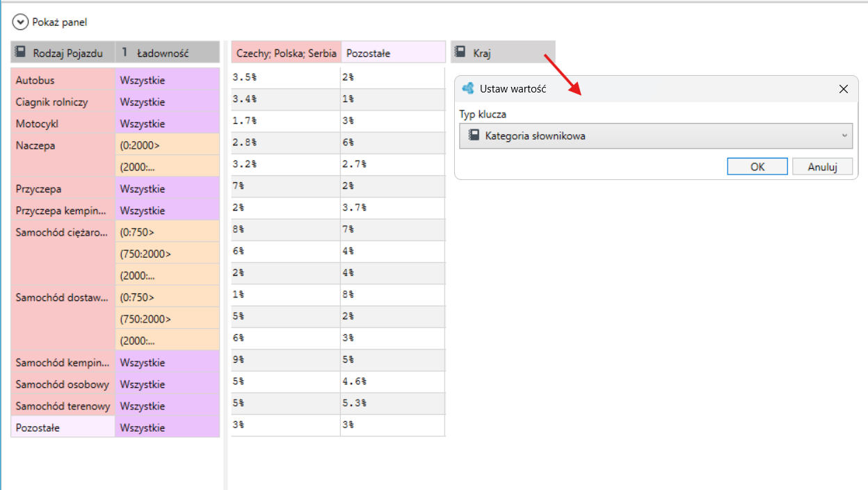This screenshot has height=490, width=868.
Task: Select the 9% value cell
Action: (x=286, y=360)
